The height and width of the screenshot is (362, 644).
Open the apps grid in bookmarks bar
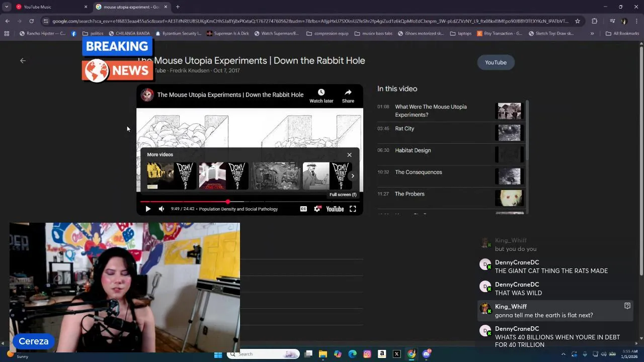7,34
